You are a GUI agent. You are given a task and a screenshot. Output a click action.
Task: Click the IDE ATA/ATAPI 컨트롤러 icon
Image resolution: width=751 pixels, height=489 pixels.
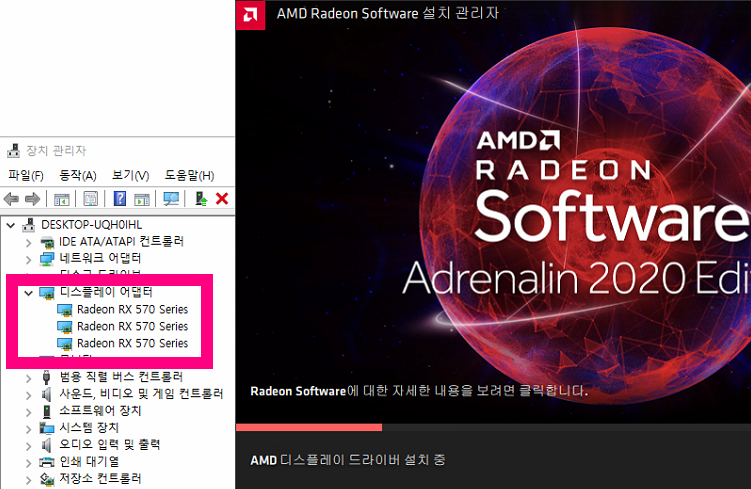pyautogui.click(x=47, y=242)
